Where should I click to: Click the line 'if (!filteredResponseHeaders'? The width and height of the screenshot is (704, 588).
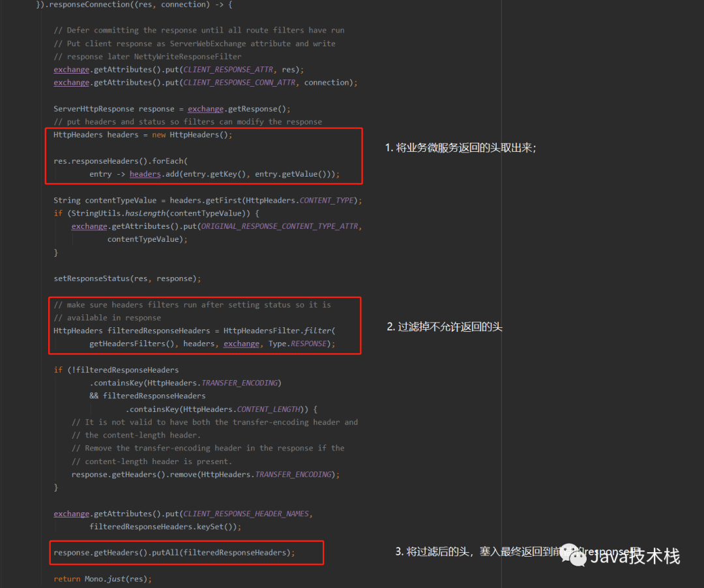[x=116, y=370]
